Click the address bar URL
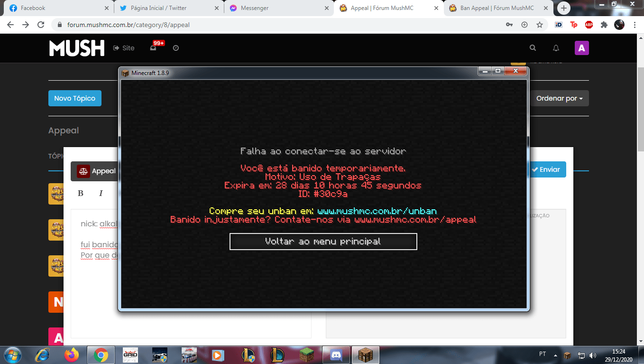This screenshot has width=644, height=364. tap(129, 25)
